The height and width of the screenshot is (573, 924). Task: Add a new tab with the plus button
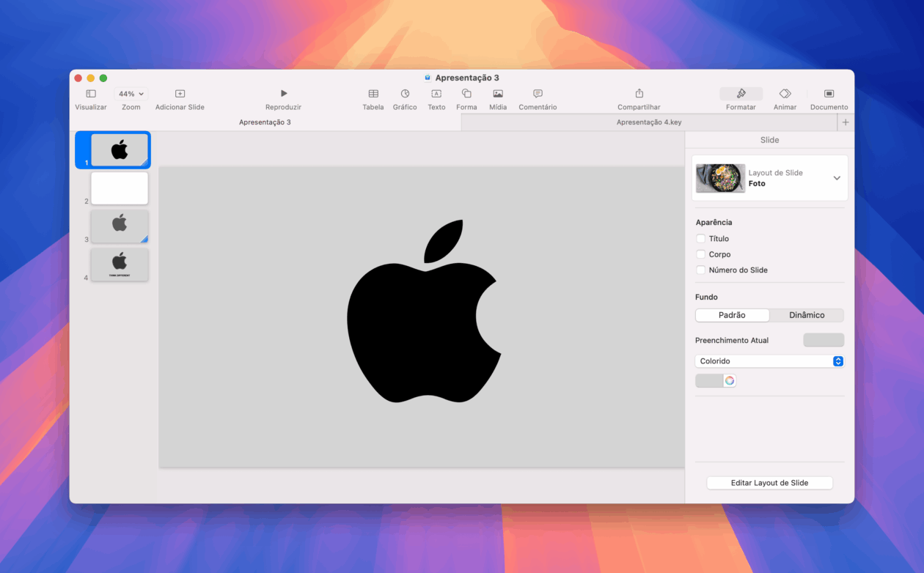point(846,122)
